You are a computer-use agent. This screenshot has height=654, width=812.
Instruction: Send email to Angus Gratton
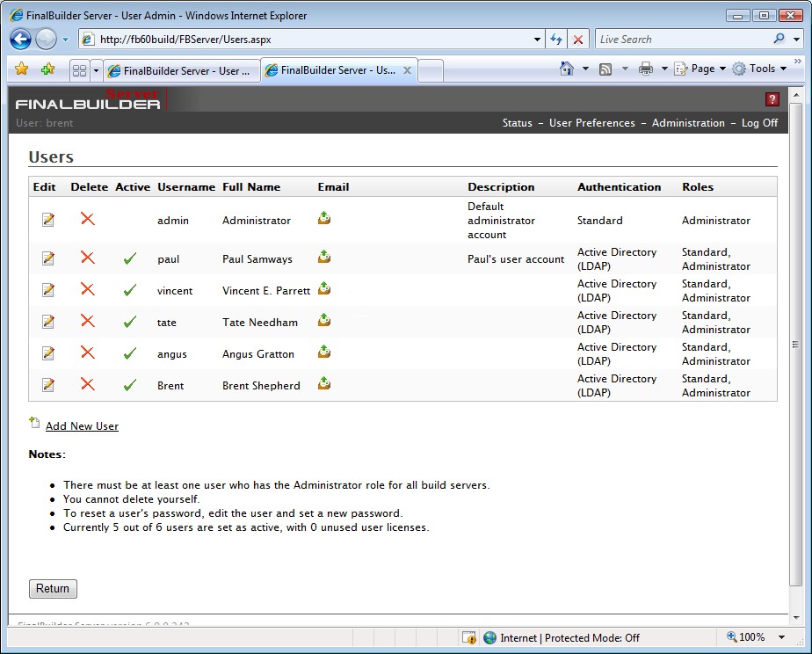coord(324,352)
